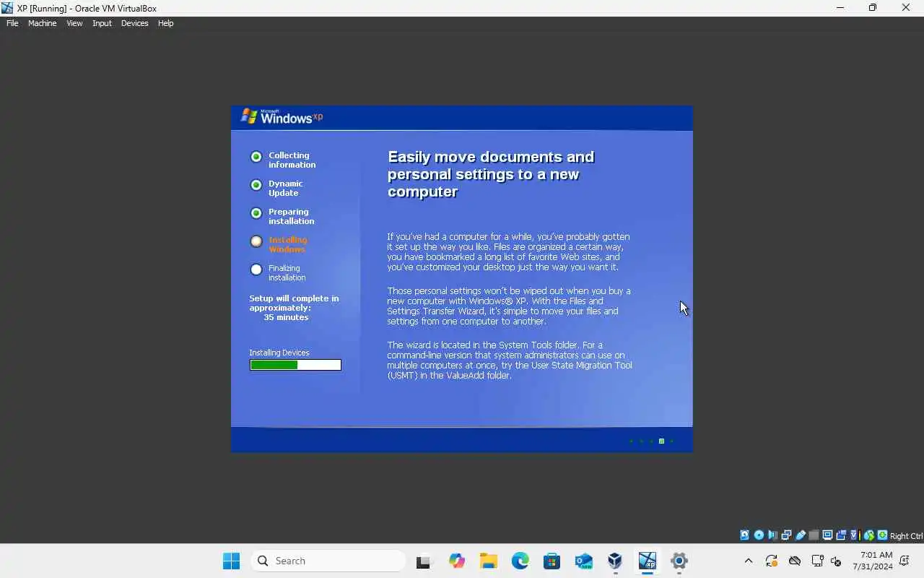
Task: Click the grey shared folders indicator
Action: coord(814,535)
